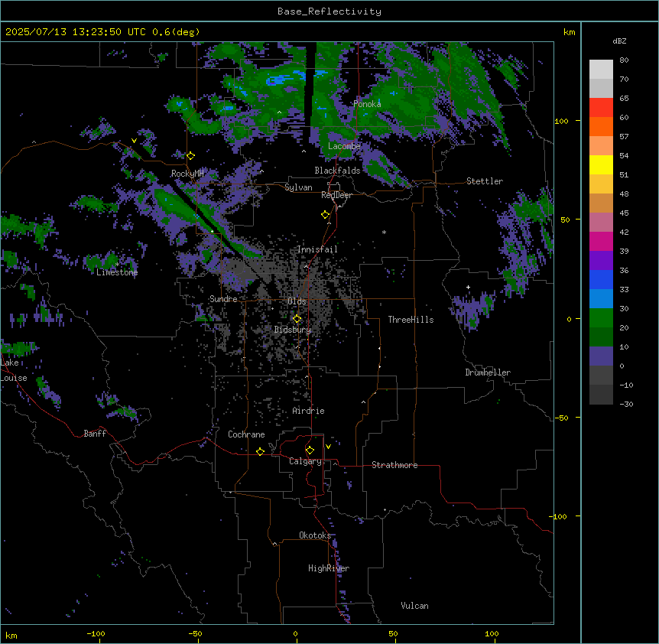Click the 65 value in the legend

(624, 99)
